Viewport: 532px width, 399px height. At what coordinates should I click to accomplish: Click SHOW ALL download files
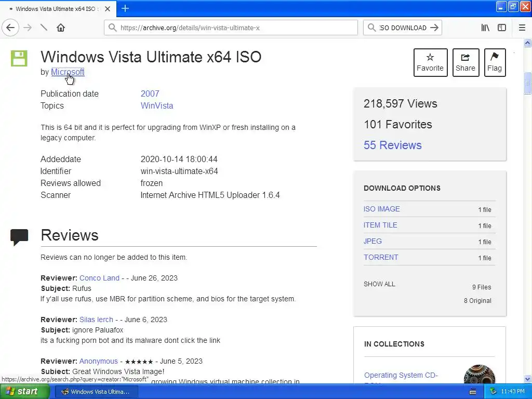(x=379, y=284)
